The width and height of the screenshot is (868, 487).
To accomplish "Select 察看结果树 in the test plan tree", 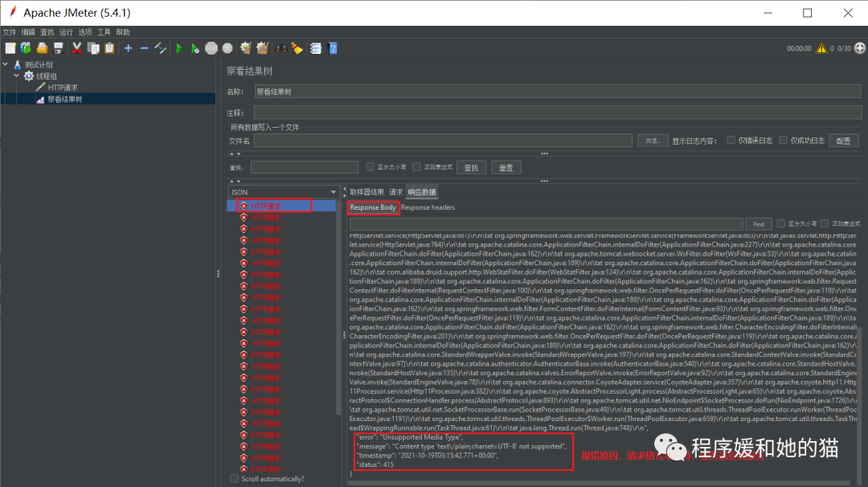I will pos(65,99).
